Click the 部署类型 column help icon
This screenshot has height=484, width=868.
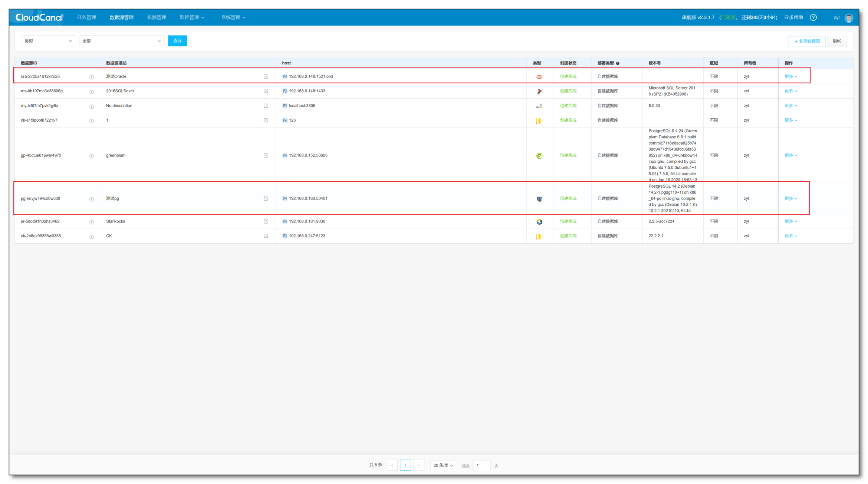coord(618,63)
